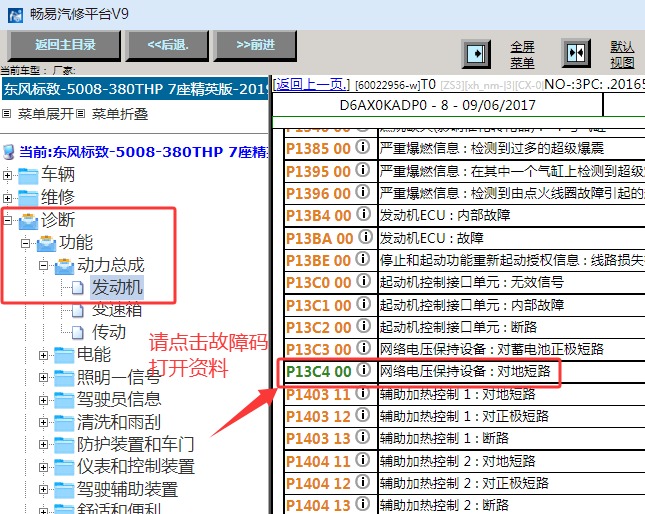645x514 pixels.
Task: Open info icon for P13BA 00
Action: point(365,236)
